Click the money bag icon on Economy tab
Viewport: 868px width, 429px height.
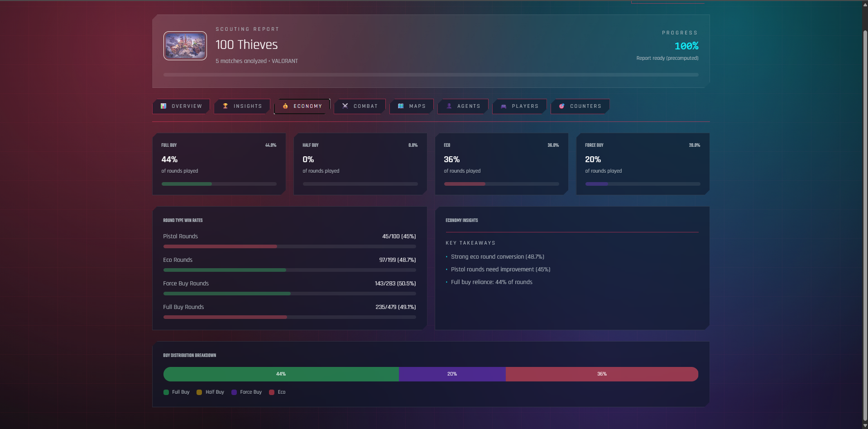[x=285, y=106]
